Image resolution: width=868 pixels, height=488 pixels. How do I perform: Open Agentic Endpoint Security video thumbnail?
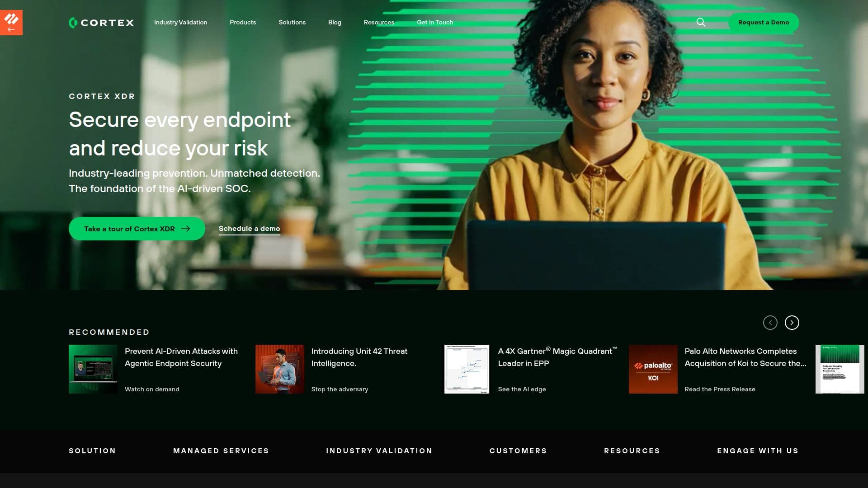[x=93, y=369]
